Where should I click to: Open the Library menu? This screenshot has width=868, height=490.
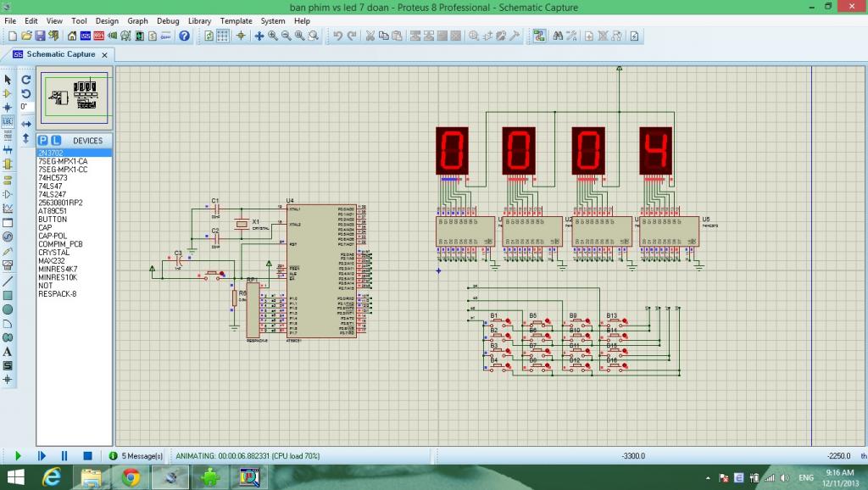(x=199, y=20)
